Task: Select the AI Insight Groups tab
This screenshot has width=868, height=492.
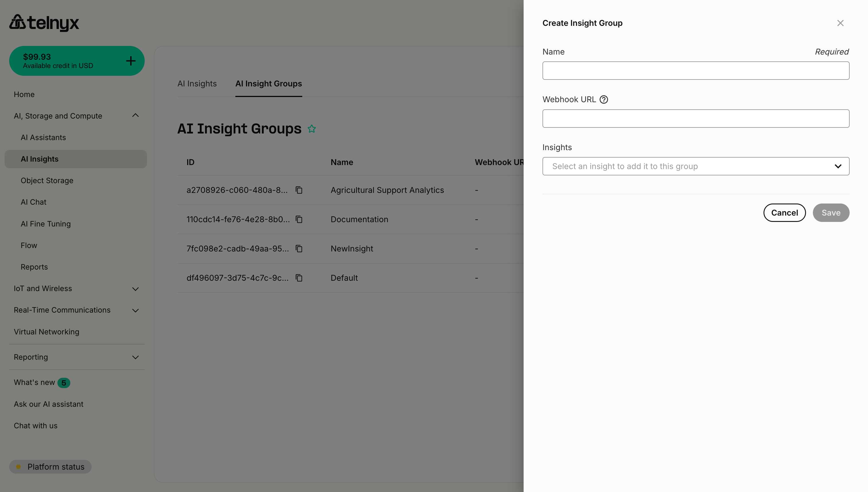Action: coord(269,84)
